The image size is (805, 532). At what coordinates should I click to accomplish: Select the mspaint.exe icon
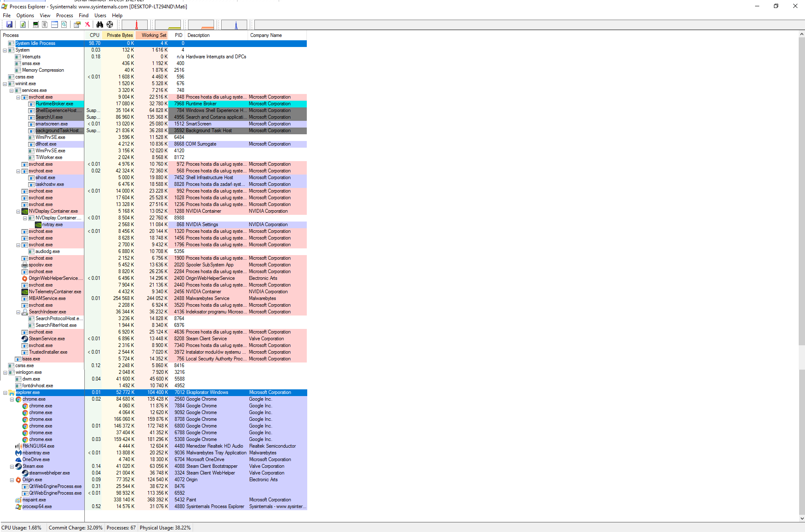coord(18,500)
